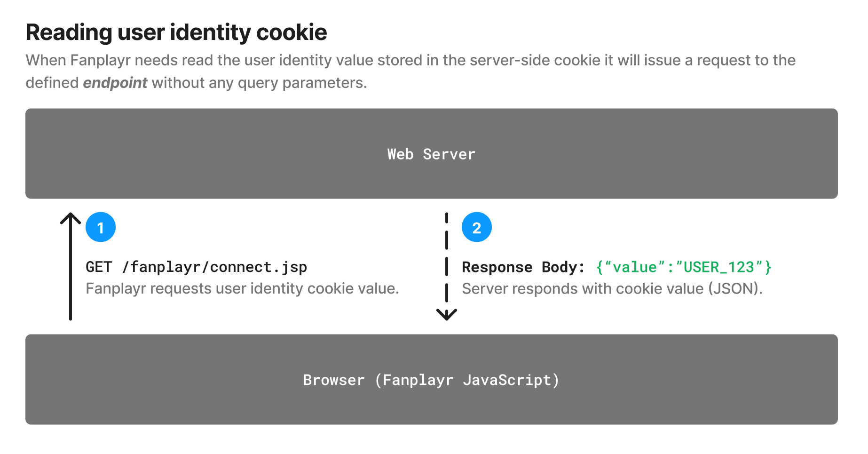Image resolution: width=868 pixels, height=454 pixels.
Task: Click the 'Response Body:' bold label
Action: tap(523, 267)
